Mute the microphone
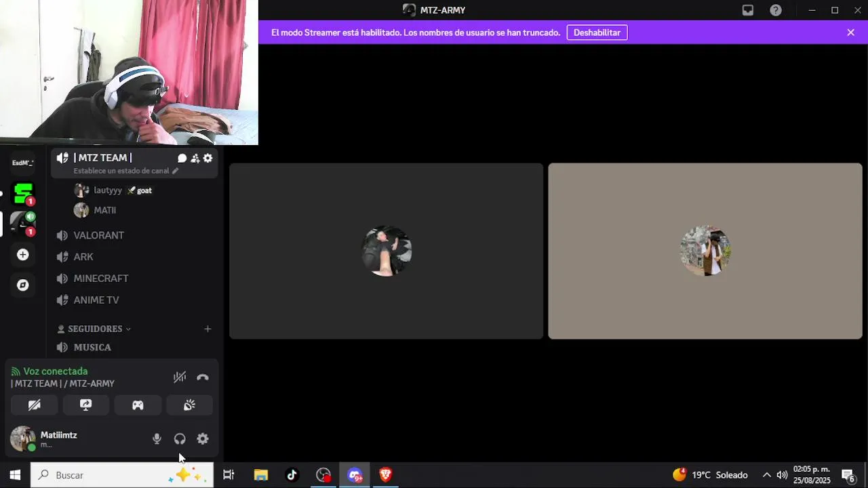The width and height of the screenshot is (868, 488). click(x=157, y=439)
